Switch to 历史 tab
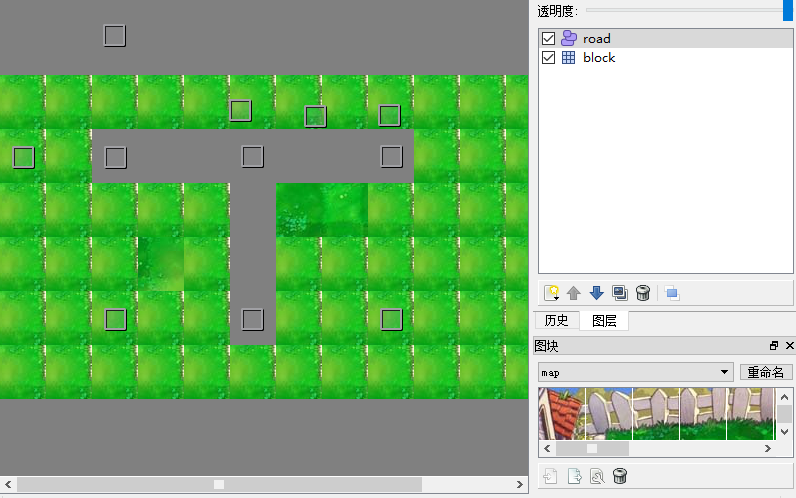 556,320
